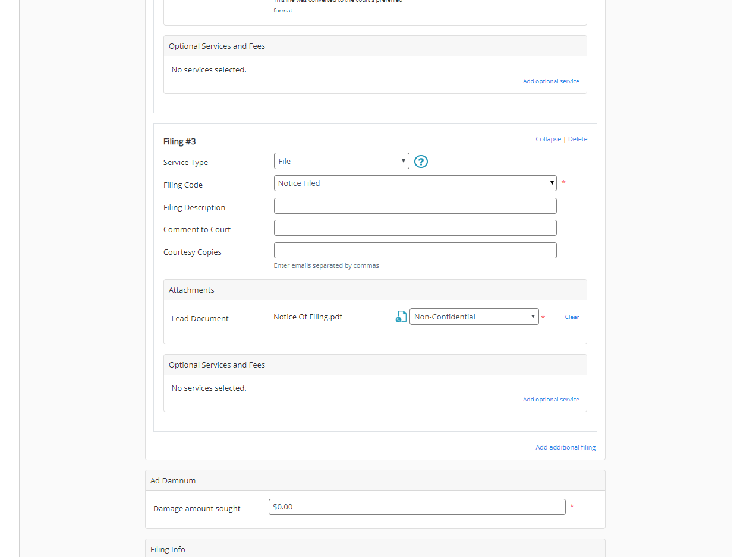Click the Notice Of Filing.pdf file name
Image resolution: width=756 pixels, height=557 pixels.
(308, 317)
